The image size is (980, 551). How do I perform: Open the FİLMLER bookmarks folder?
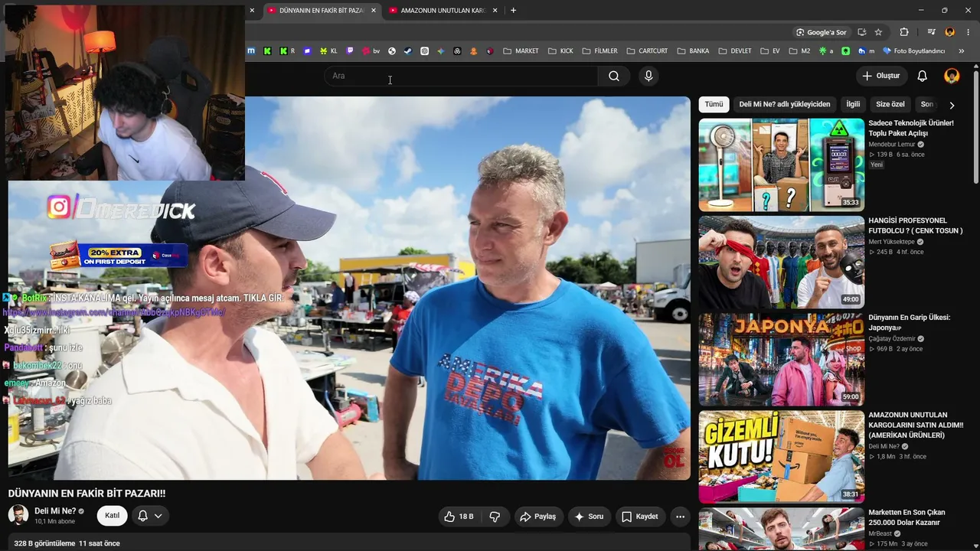(x=599, y=51)
